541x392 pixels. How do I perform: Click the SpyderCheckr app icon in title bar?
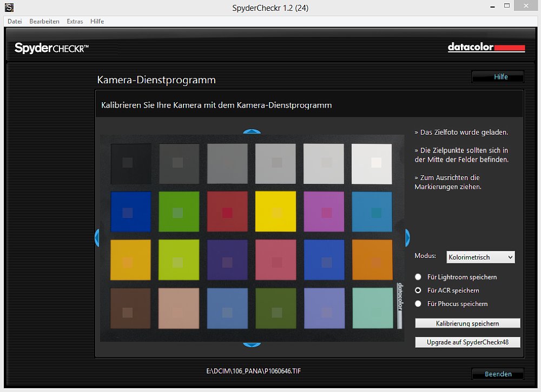[9, 7]
